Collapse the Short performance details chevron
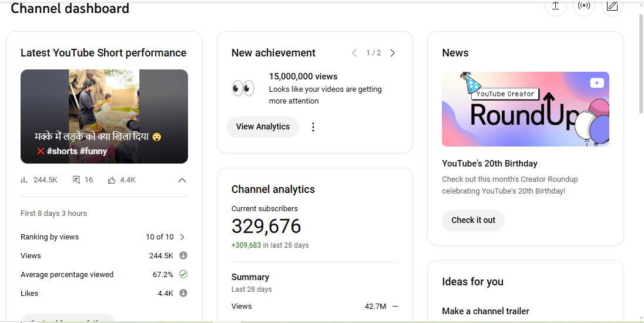 click(x=182, y=180)
